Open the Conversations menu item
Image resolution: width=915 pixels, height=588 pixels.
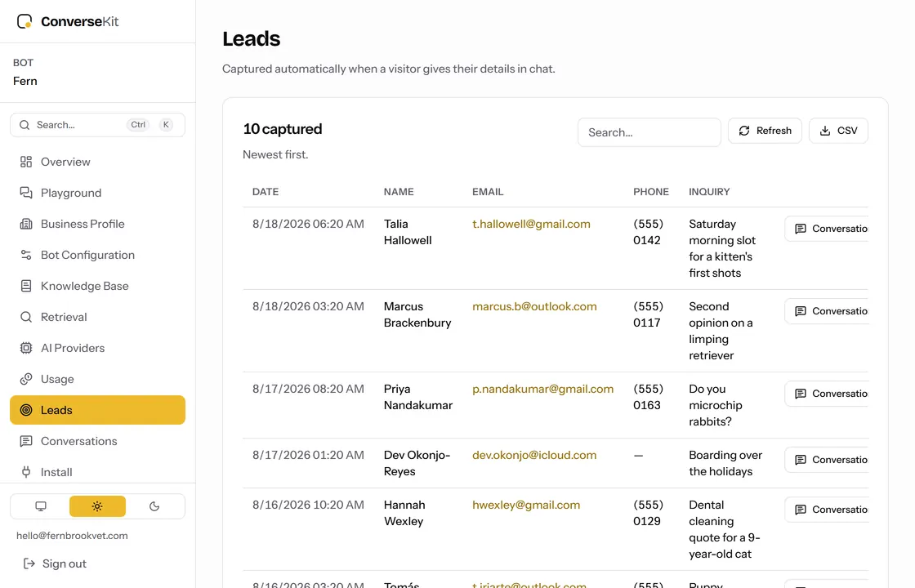(97, 441)
